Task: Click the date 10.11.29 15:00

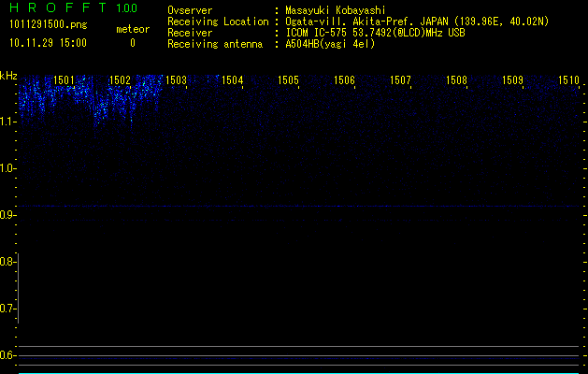Action: click(x=48, y=43)
